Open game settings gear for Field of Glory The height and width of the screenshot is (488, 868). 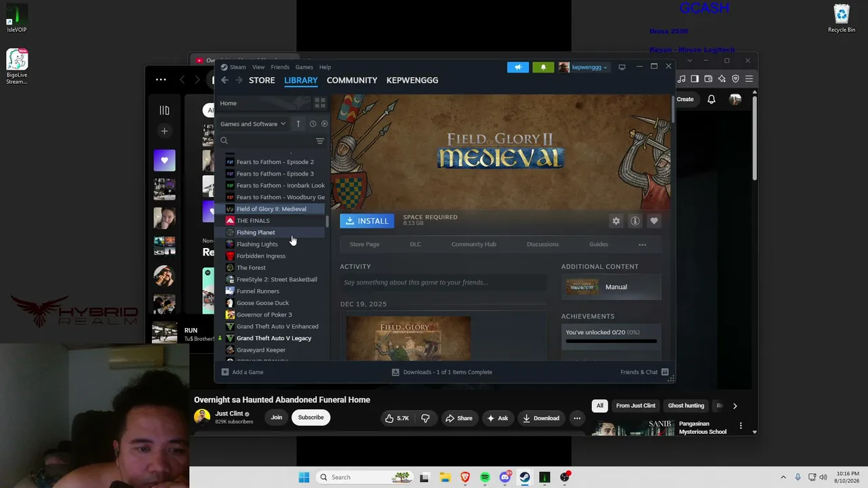pos(616,221)
